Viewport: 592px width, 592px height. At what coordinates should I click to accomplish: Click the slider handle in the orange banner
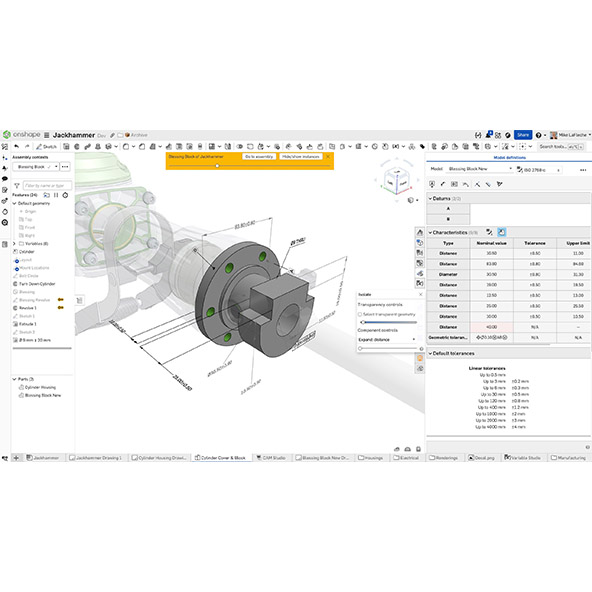(217, 165)
